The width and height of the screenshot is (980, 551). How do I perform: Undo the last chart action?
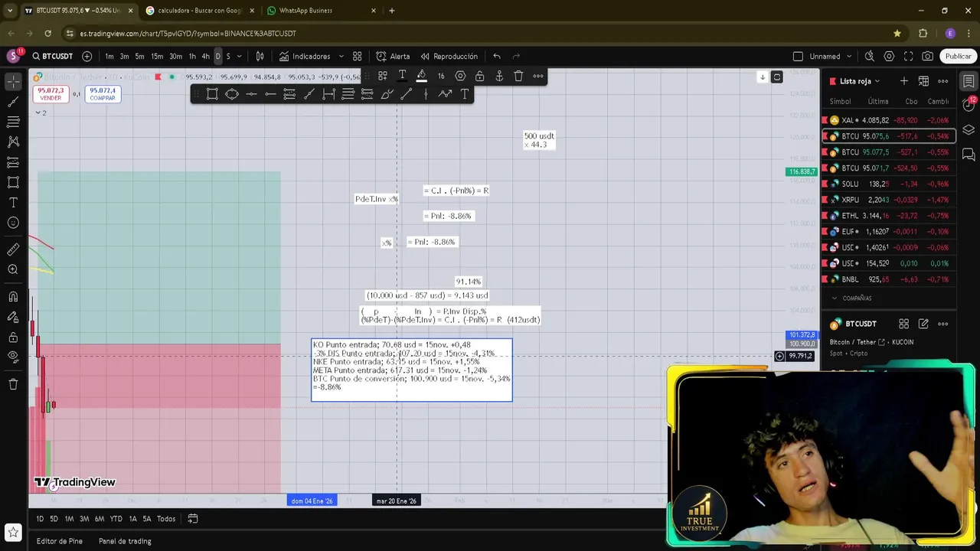[x=497, y=57]
